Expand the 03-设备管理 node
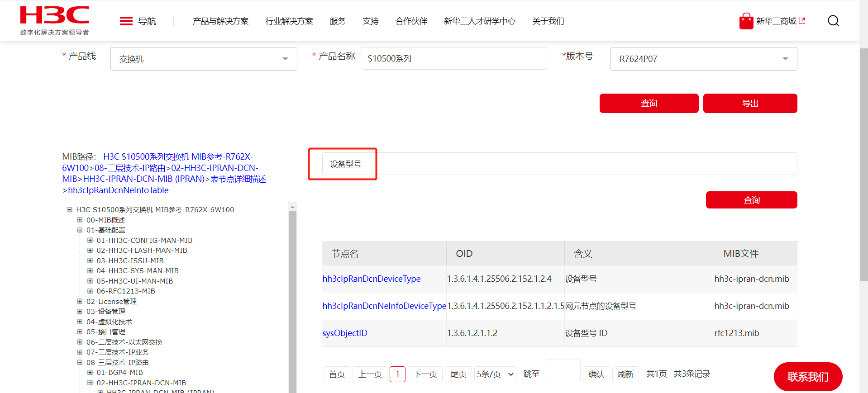The width and height of the screenshot is (868, 393). 80,311
